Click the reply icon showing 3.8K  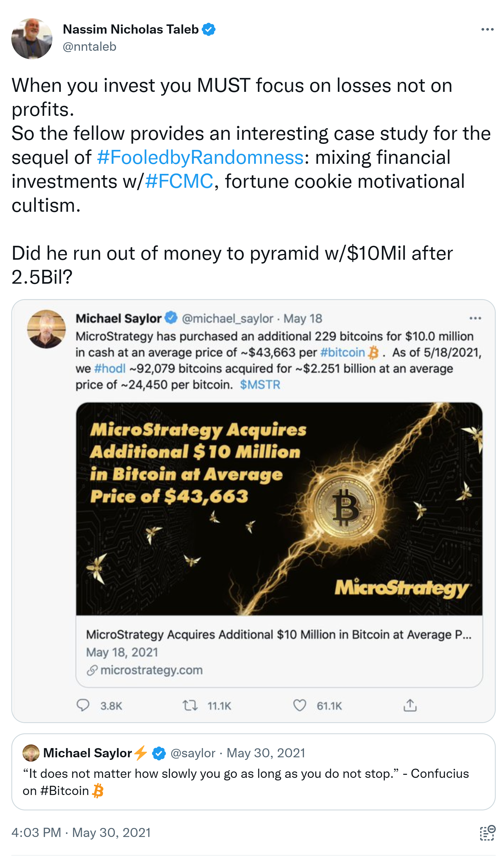[x=83, y=706]
